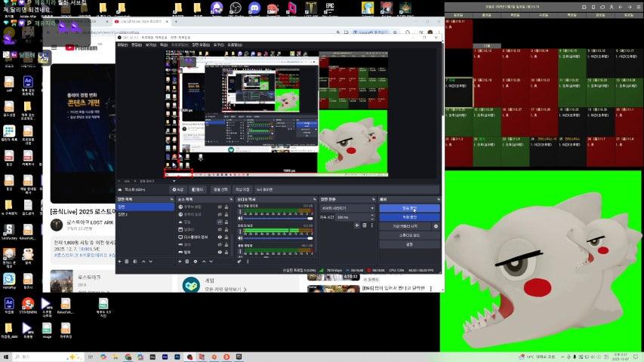Click the Start Recording button
Screen dimensions: 644x362
409,217
